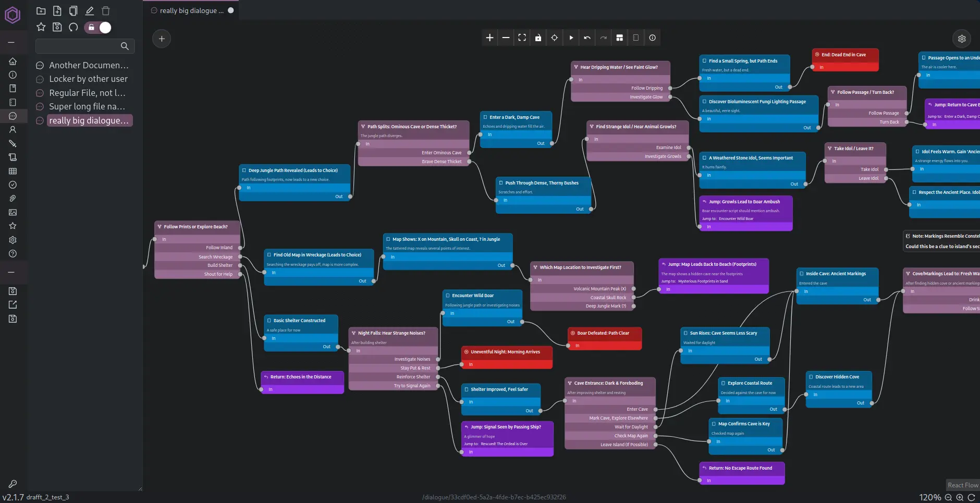
Task: Open the help question mark sidebar icon
Action: tap(13, 253)
